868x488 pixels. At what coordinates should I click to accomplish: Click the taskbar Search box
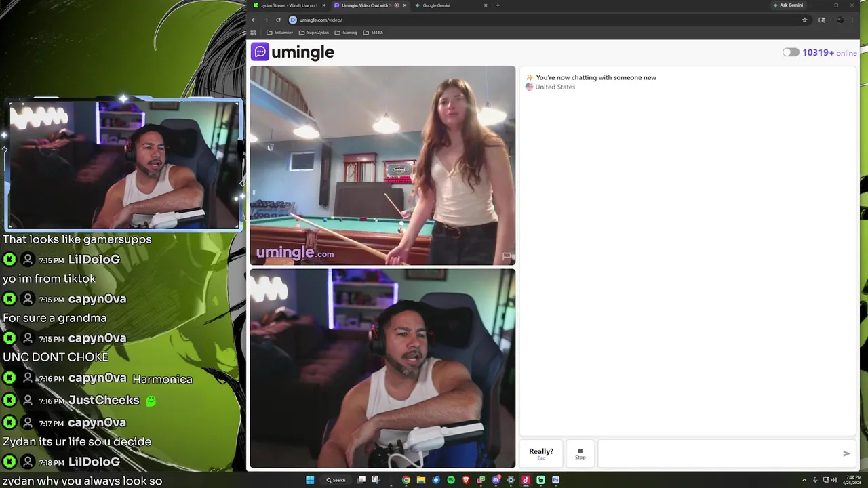(336, 480)
